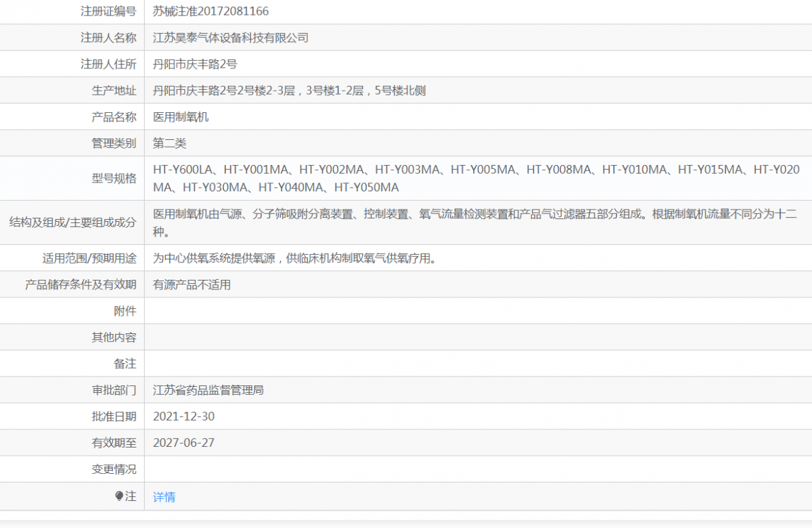Click the 管理类别 label
The image size is (812, 528).
114,143
